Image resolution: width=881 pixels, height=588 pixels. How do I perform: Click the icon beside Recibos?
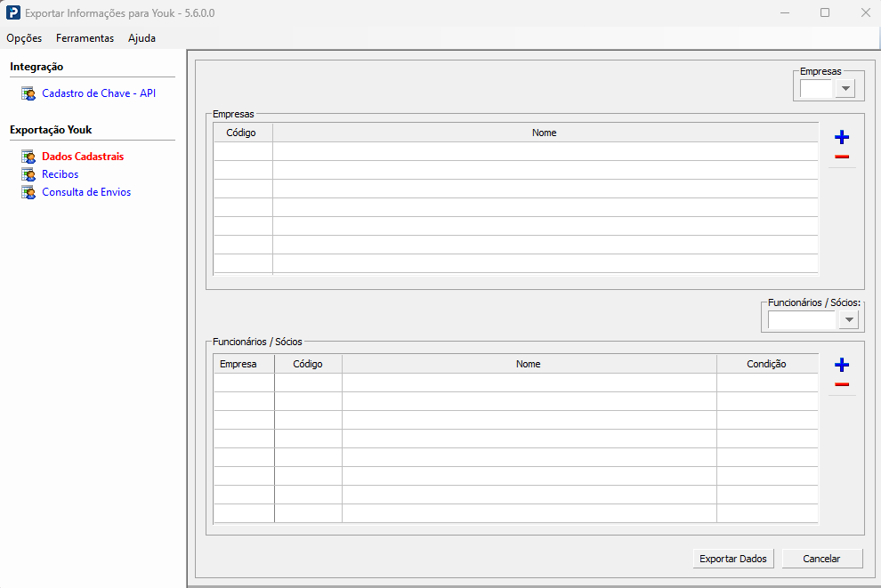tap(28, 174)
